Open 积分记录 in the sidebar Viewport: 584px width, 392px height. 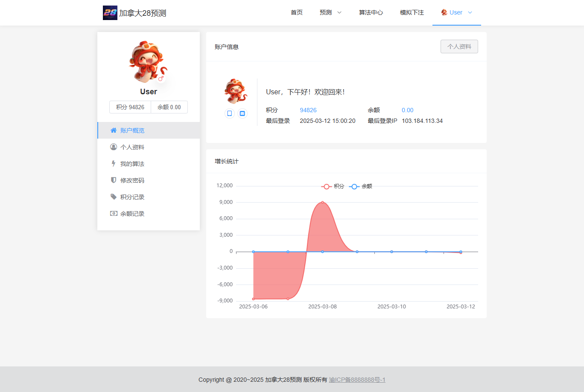pyautogui.click(x=149, y=197)
